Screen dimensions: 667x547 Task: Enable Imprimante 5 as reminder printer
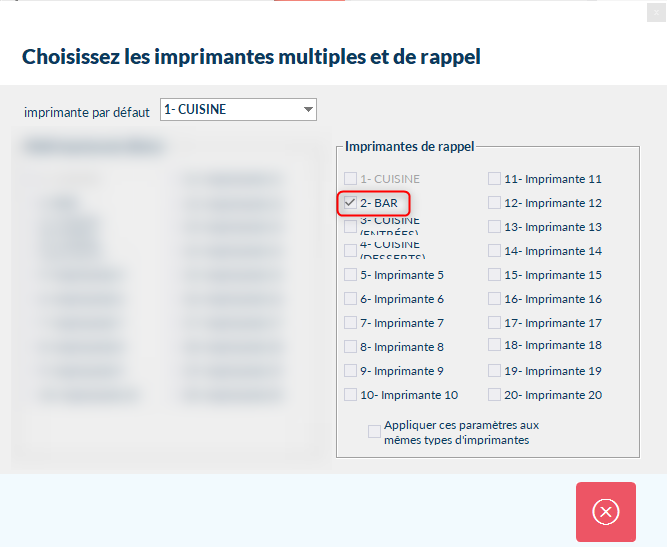350,275
